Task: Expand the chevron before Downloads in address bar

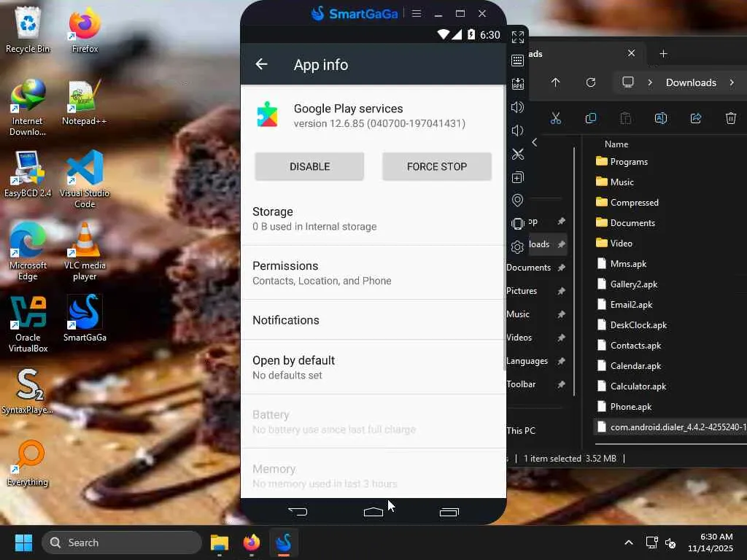Action: pos(650,82)
